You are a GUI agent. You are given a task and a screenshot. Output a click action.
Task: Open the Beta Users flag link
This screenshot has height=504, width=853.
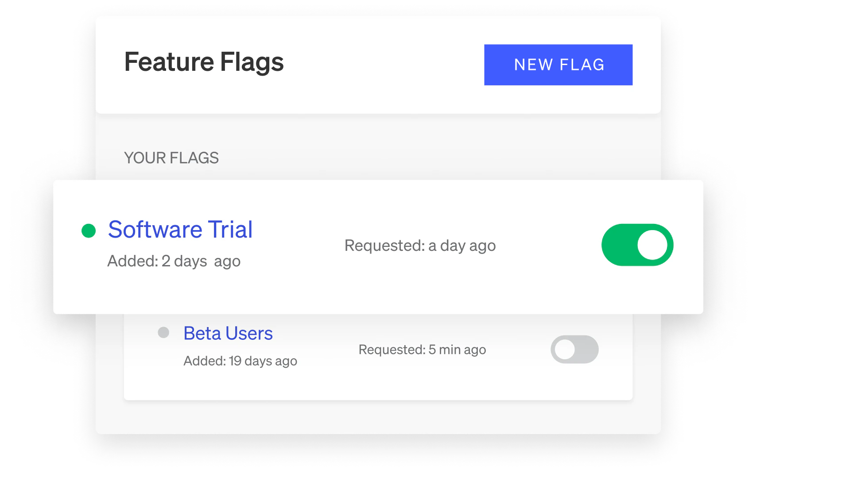[228, 333]
